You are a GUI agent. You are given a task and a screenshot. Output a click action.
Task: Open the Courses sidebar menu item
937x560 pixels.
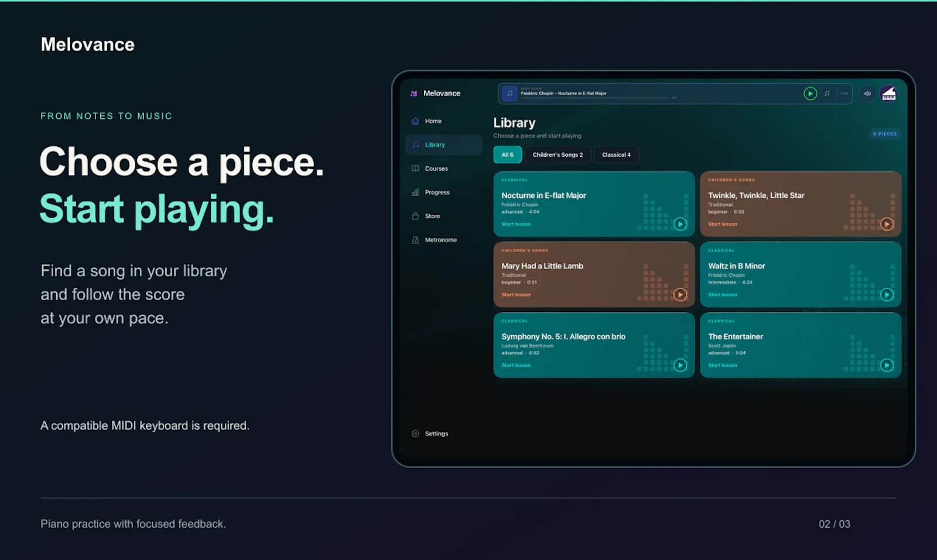pos(443,169)
